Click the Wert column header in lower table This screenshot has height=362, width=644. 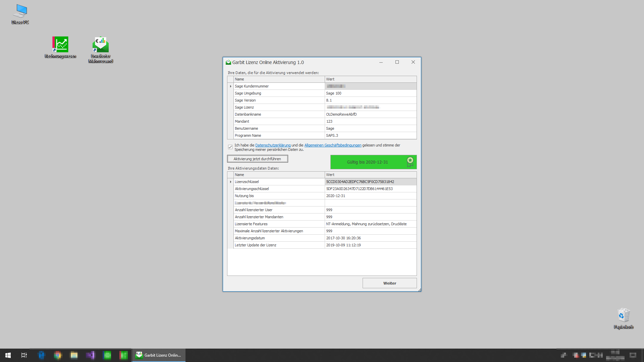tap(370, 175)
